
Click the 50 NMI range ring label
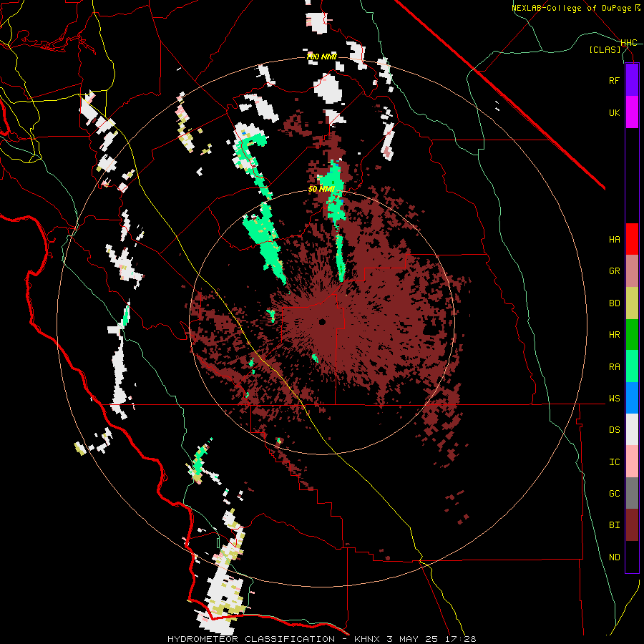pyautogui.click(x=321, y=189)
